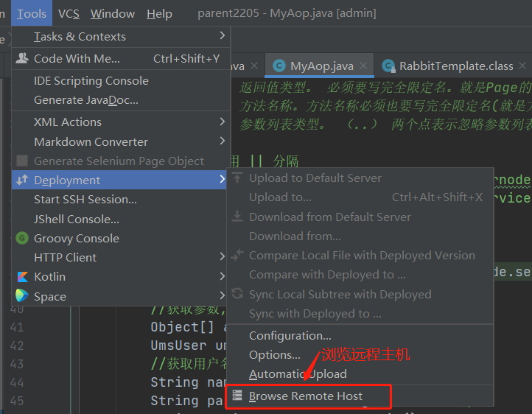
Task: Click line number 43 in gutter
Action: tap(17, 364)
